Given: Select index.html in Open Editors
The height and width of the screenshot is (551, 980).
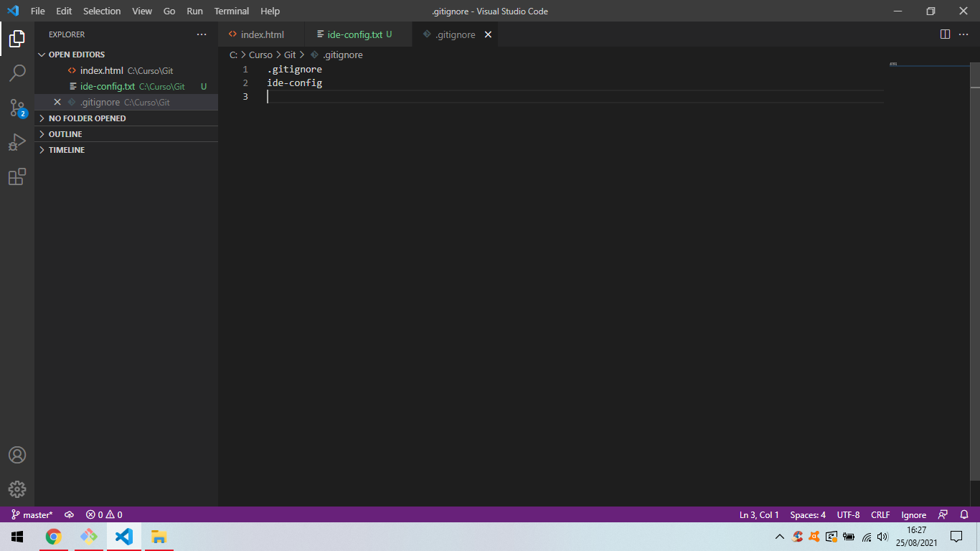Looking at the screenshot, I should tap(126, 70).
